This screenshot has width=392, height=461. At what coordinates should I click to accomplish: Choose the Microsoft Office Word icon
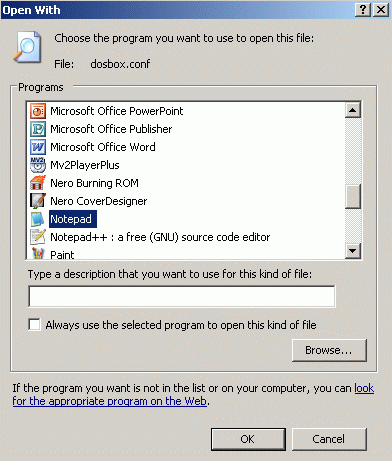(38, 147)
